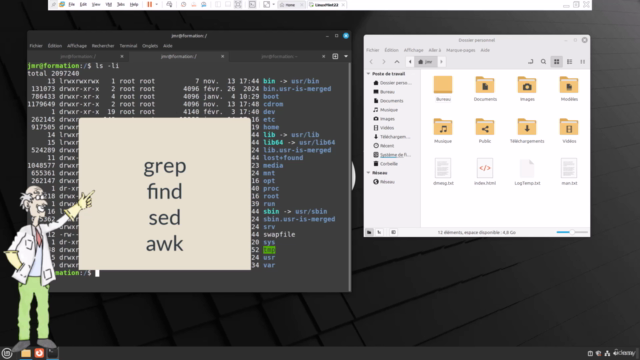Viewport: 640px width, 360px height.
Task: Click the path bar right arrow
Action: tap(441, 62)
